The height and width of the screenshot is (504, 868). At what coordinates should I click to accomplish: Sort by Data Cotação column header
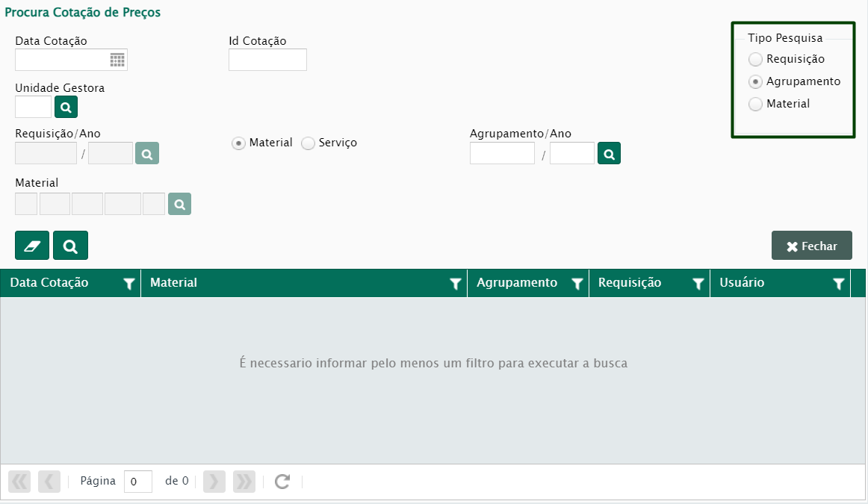49,283
